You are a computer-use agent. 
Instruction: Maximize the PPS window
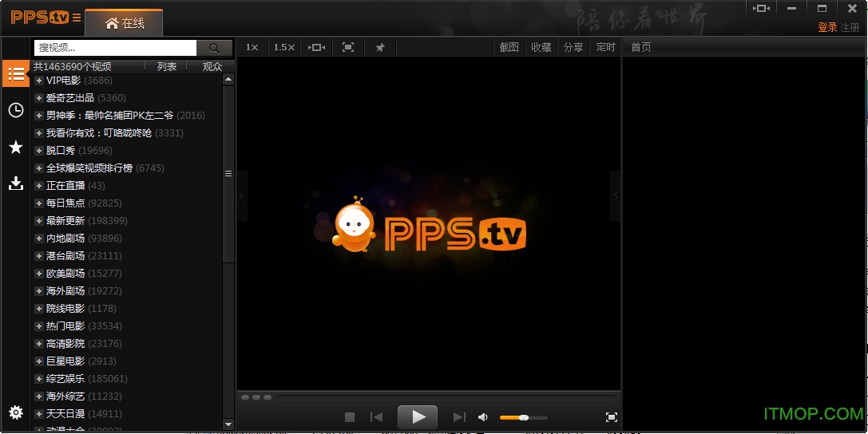pos(822,8)
